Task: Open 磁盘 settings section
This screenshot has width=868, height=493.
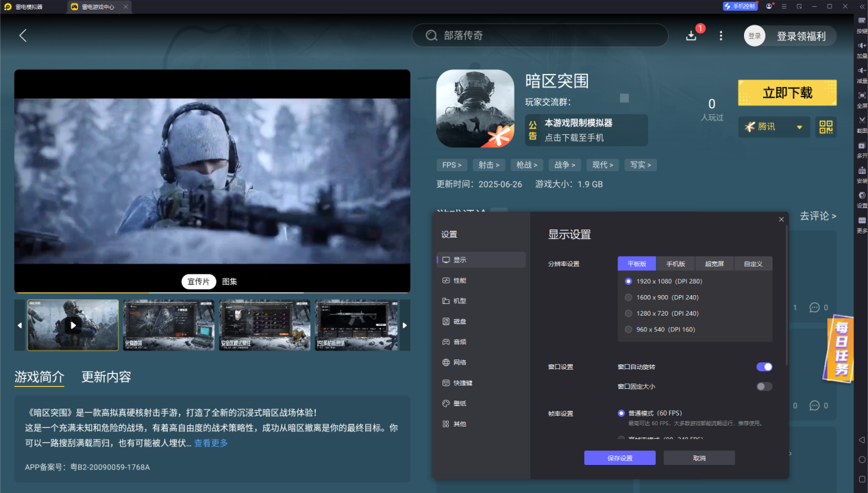Action: pyautogui.click(x=481, y=321)
